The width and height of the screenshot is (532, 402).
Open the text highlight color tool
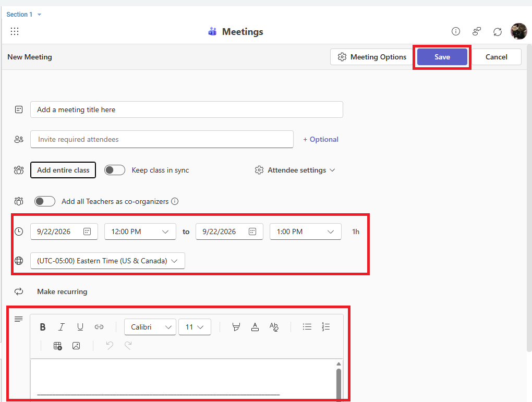pyautogui.click(x=236, y=327)
